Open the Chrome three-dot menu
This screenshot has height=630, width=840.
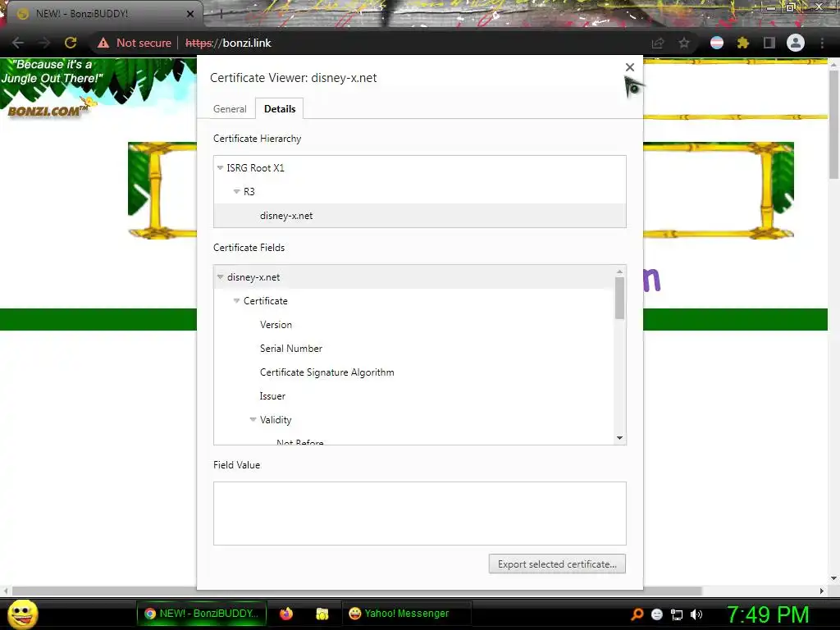click(x=822, y=43)
